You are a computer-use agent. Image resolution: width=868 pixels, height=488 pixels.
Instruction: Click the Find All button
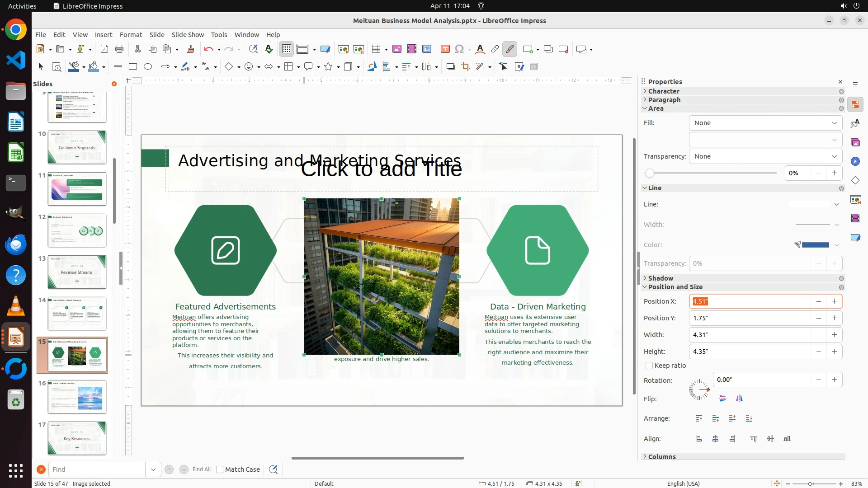tap(201, 469)
